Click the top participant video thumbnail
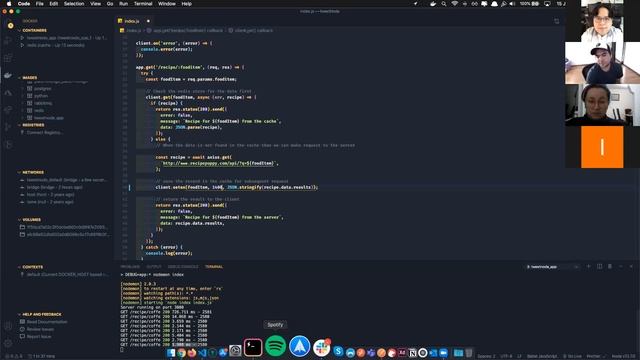640x360 pixels. coord(602,21)
